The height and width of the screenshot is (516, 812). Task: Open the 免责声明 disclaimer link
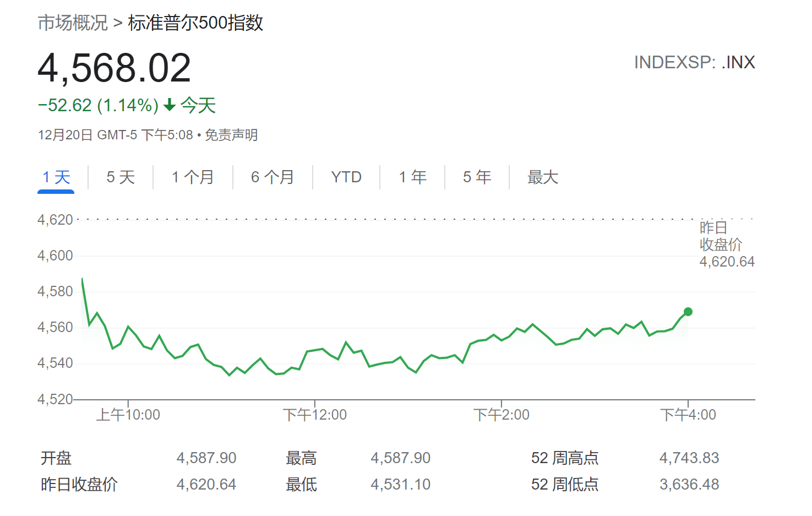click(x=231, y=135)
